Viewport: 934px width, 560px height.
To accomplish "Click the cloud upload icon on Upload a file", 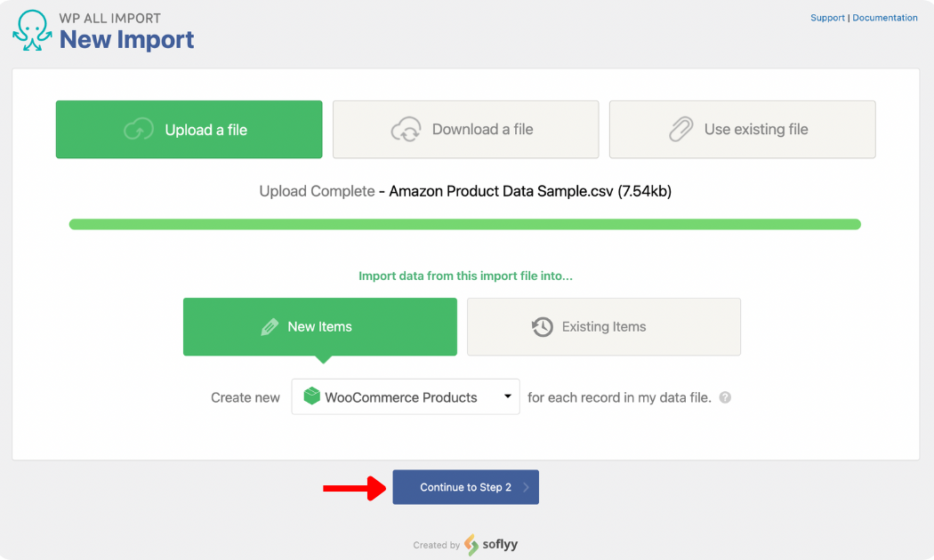I will coord(138,129).
